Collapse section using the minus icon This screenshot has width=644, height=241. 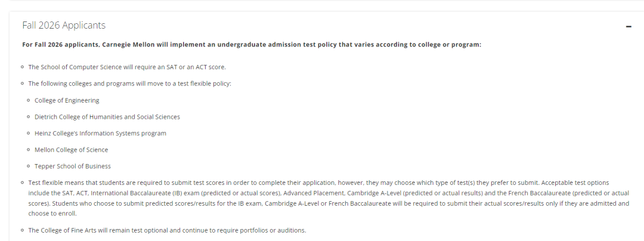[628, 27]
